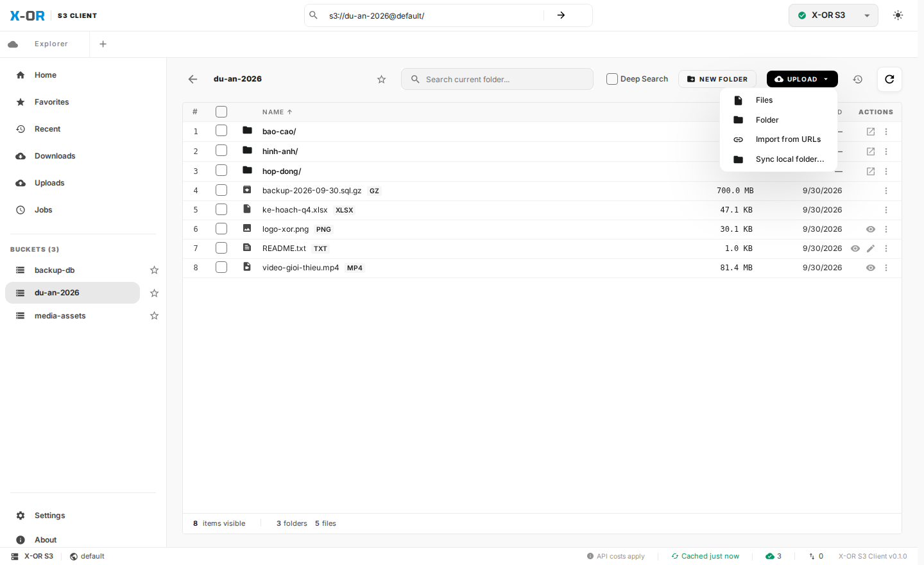Refresh the current folder listing

pos(889,80)
